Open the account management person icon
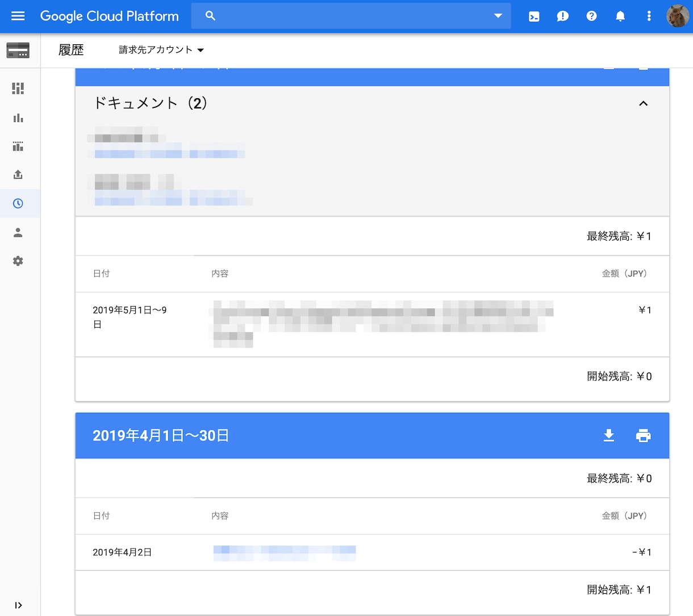Image resolution: width=693 pixels, height=616 pixels. [18, 232]
